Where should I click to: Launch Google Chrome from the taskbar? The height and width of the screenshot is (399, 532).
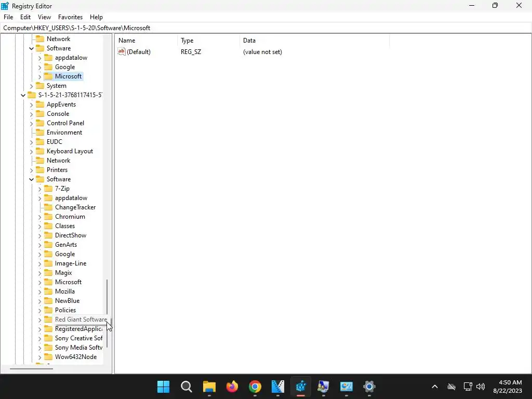click(255, 387)
